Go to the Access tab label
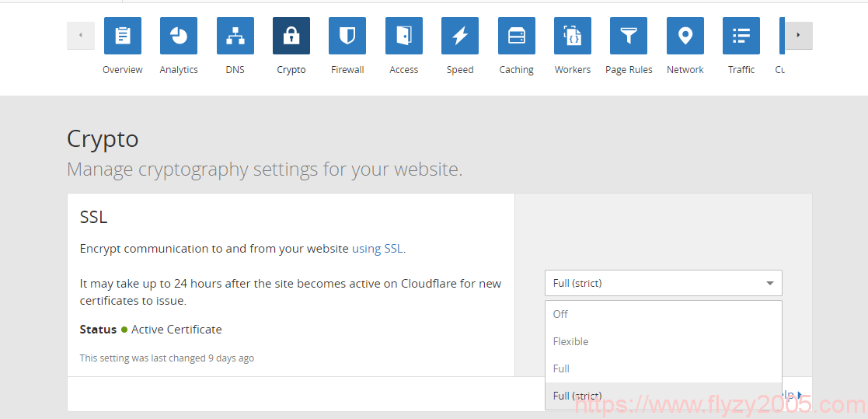 404,70
